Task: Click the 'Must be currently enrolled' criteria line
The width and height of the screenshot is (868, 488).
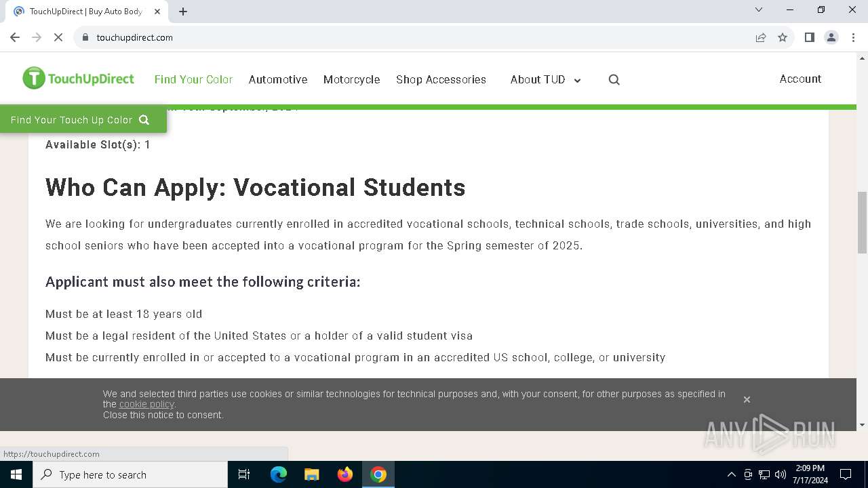Action: pyautogui.click(x=355, y=357)
